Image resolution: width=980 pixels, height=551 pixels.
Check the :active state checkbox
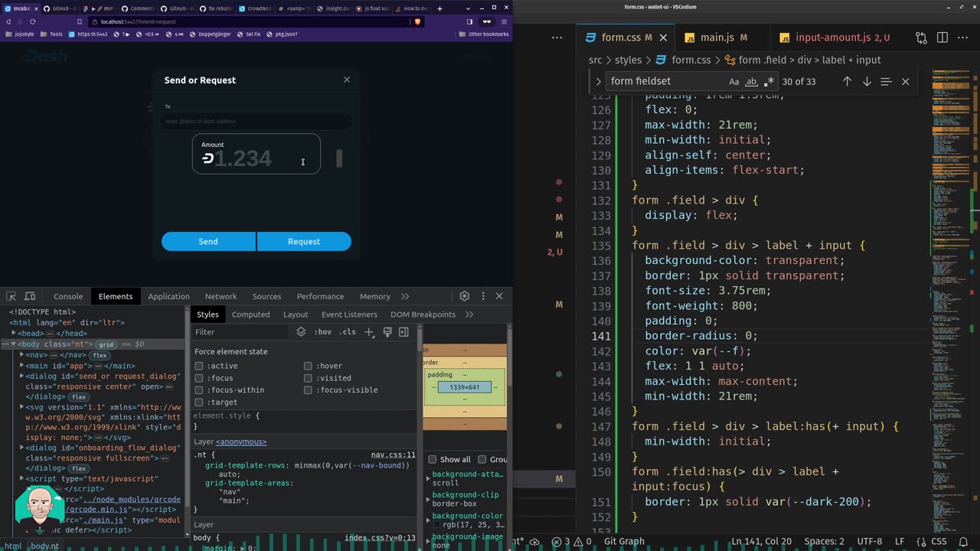(199, 366)
